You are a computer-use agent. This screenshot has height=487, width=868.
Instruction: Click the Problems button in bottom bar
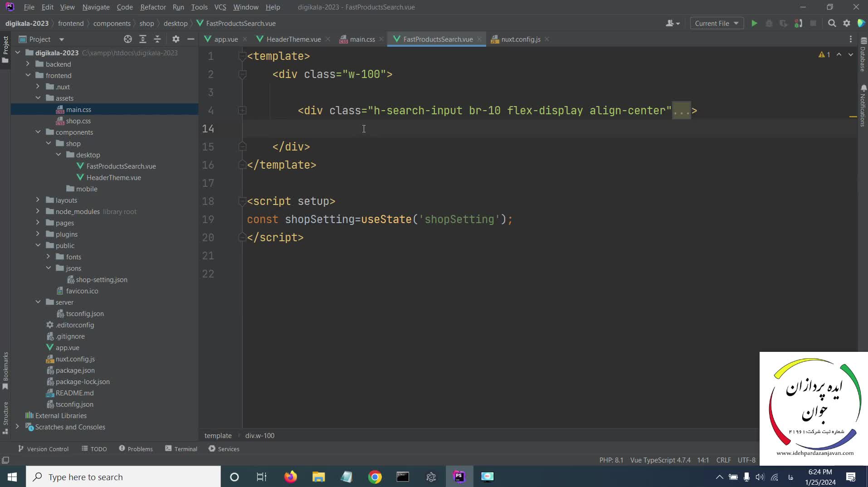tap(136, 449)
